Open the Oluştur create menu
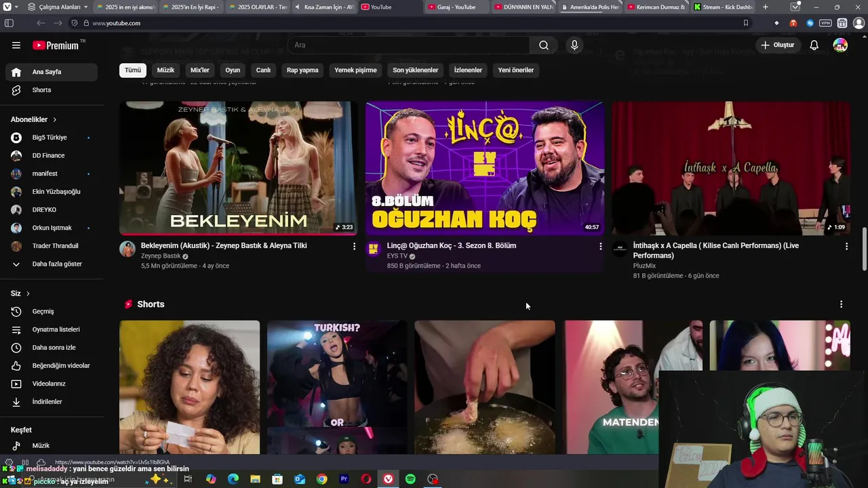868x488 pixels. coord(777,45)
